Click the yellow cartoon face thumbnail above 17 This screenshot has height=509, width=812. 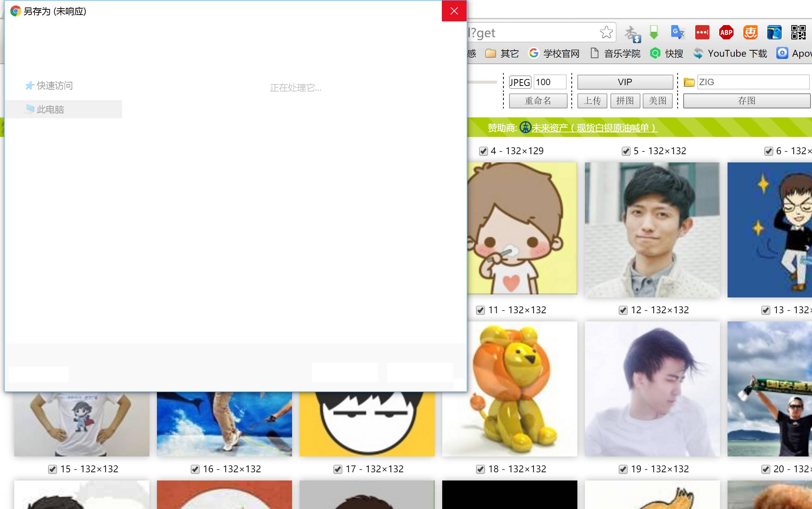367,424
